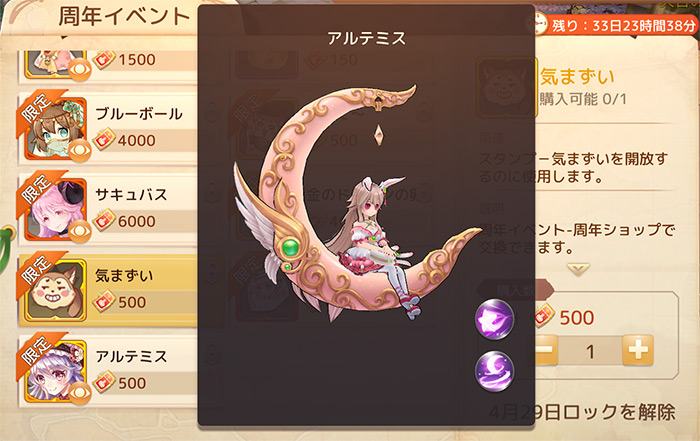Click the 4月29日ロックを解除 button
Screen dimensions: 700x441
[582, 412]
